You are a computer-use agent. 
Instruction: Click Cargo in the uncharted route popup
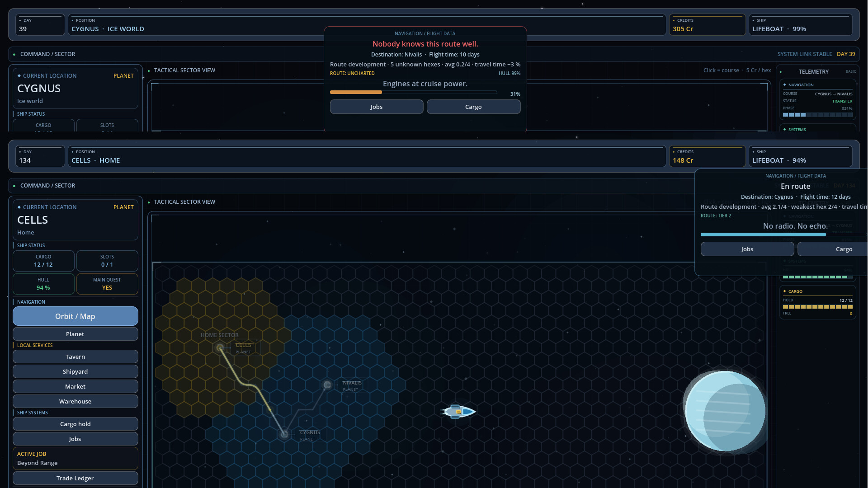point(473,107)
